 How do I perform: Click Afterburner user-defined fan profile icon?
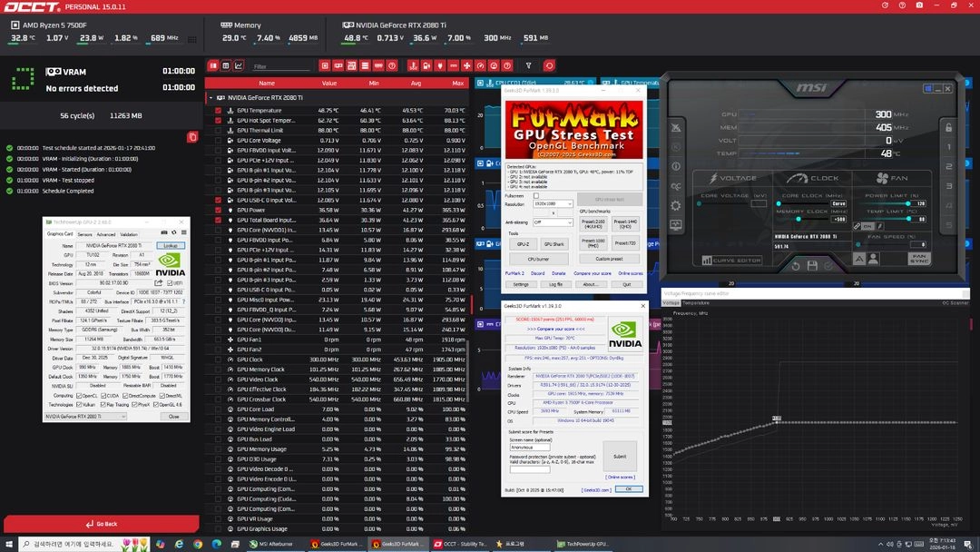tap(873, 259)
